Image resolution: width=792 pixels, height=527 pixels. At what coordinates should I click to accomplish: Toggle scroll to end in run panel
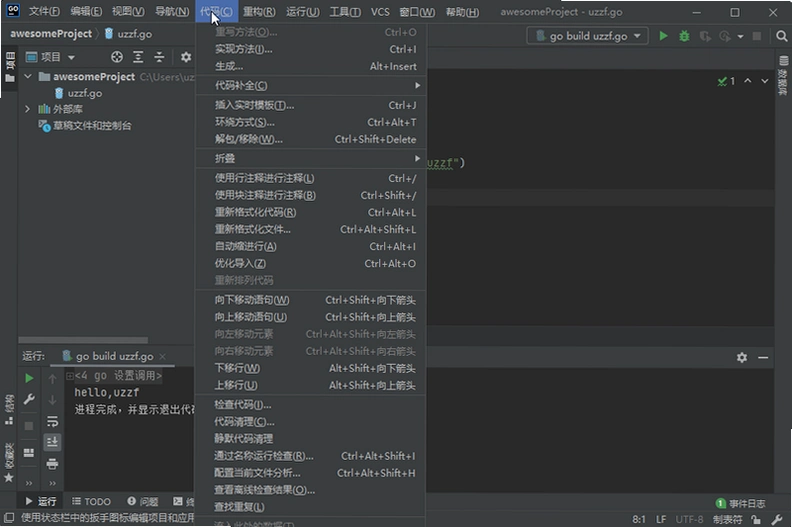pos(52,442)
